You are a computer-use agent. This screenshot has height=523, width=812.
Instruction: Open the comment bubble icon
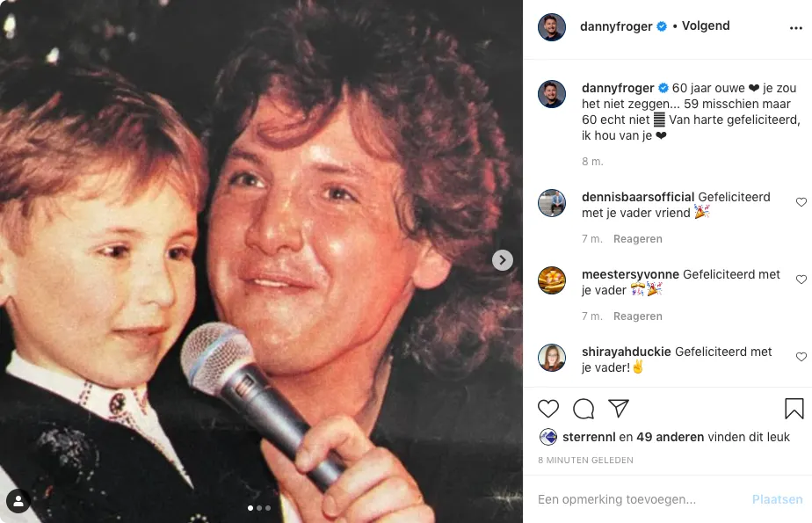point(584,409)
